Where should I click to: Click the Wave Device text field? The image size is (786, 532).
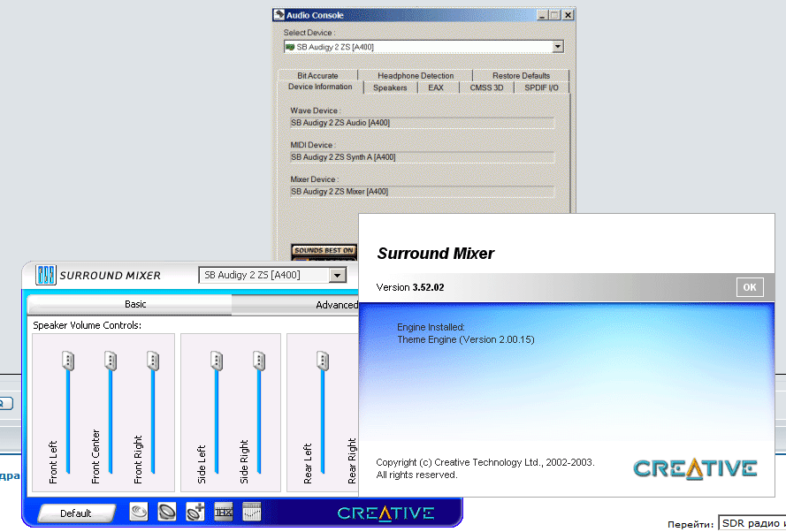(x=422, y=123)
